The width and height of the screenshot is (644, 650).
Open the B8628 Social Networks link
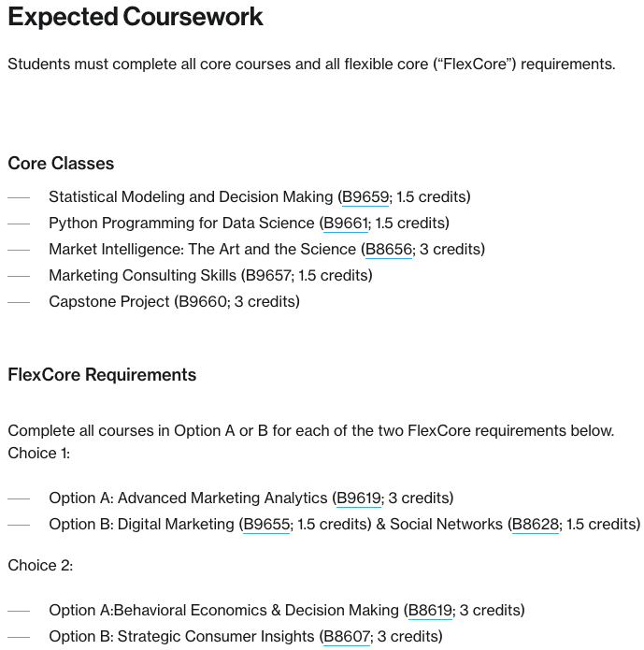(535, 525)
